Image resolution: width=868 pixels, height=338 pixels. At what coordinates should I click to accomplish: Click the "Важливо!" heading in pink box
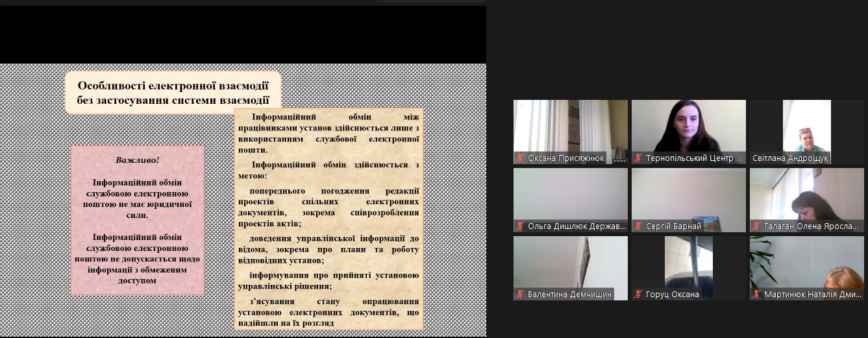(138, 160)
